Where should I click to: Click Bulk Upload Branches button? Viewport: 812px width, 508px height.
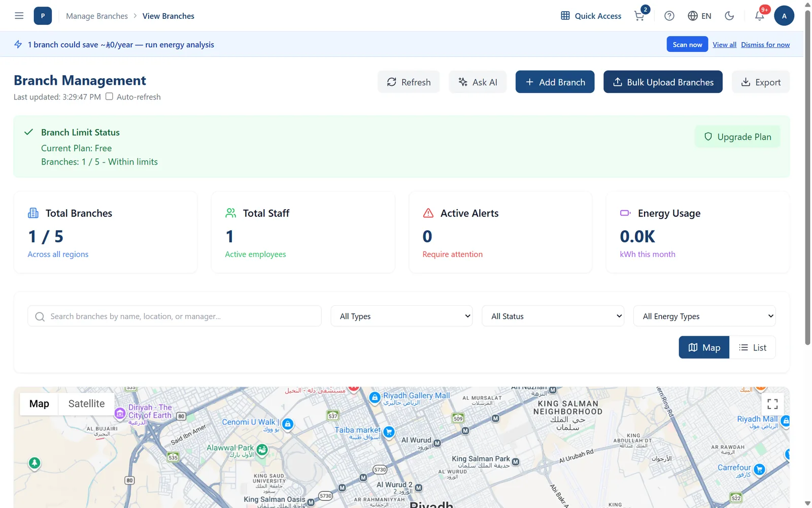point(663,82)
